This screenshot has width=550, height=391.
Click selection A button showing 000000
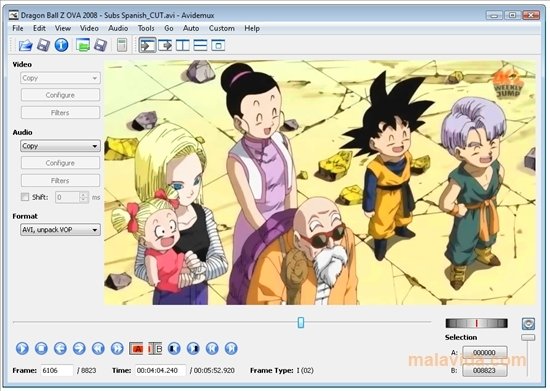point(484,352)
